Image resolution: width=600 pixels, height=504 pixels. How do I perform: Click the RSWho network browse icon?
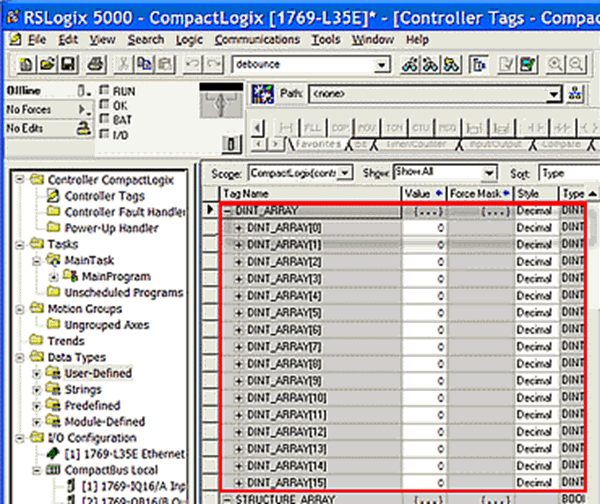tap(575, 94)
